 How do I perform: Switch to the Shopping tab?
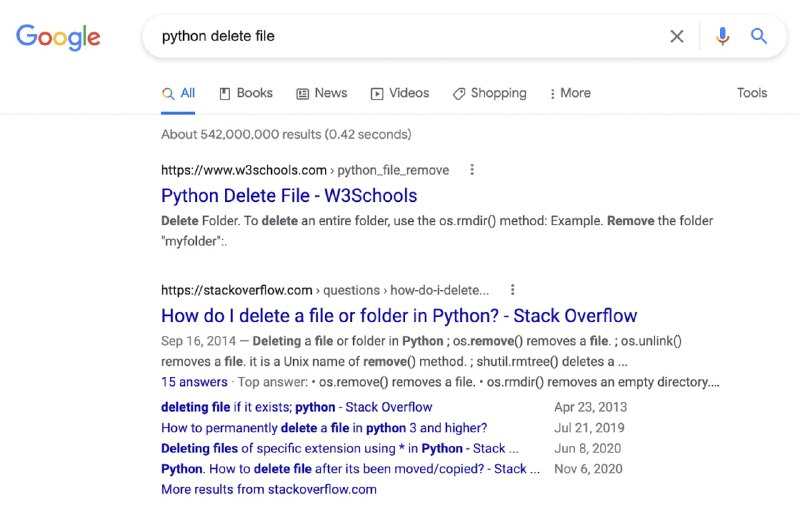[x=490, y=93]
